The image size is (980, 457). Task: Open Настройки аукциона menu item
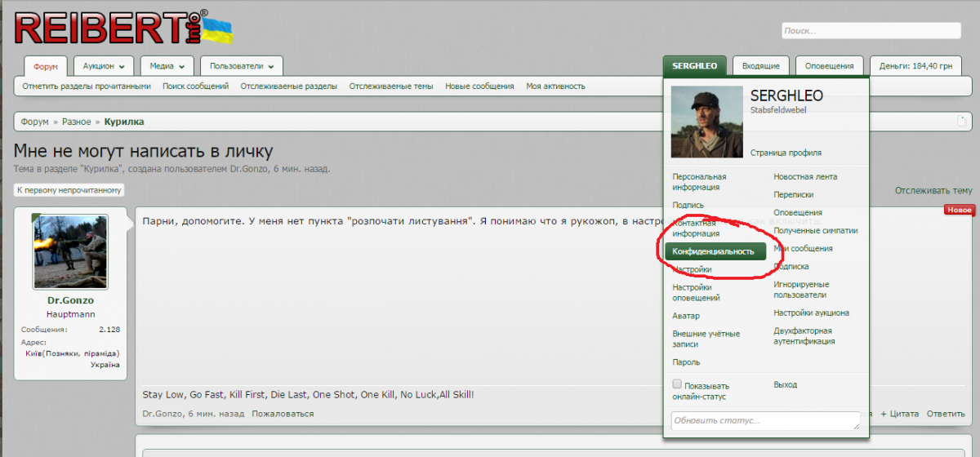tap(811, 313)
